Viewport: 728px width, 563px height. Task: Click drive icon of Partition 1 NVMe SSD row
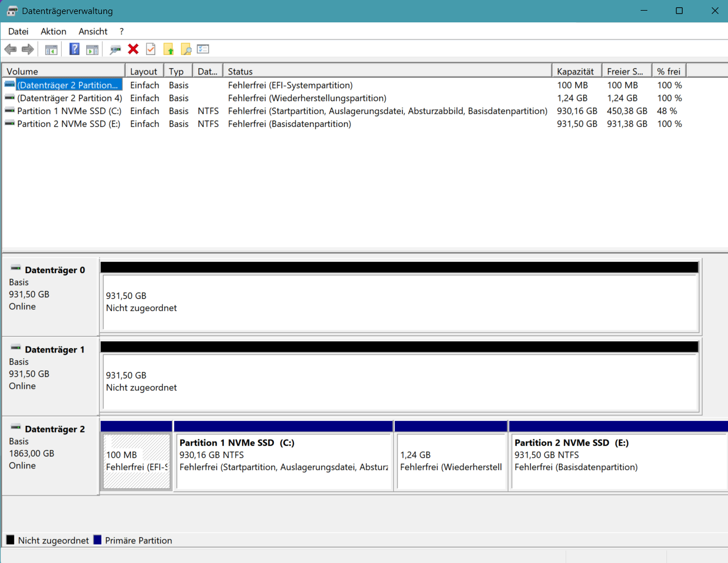point(10,111)
